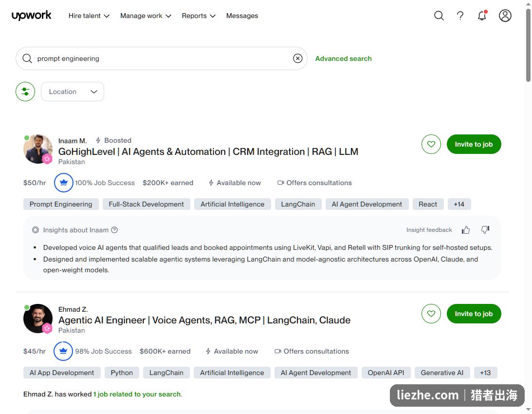
Task: Click the $45/hr rate
Action: click(34, 351)
